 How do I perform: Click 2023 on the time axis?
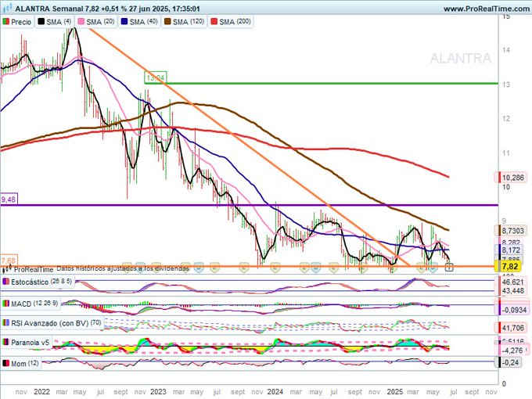coord(158,391)
